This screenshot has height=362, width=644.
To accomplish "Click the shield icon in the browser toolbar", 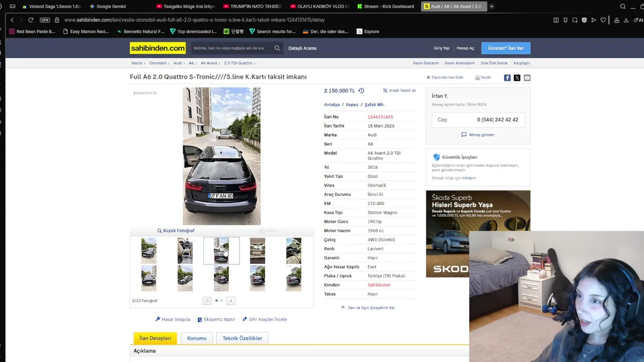I will (584, 20).
